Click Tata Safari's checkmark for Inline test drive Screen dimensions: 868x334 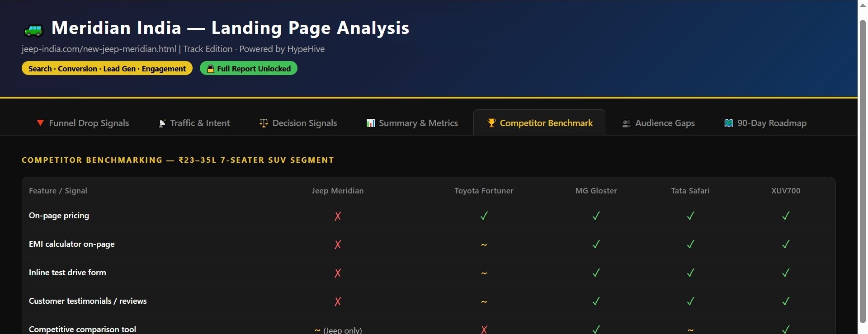click(690, 273)
